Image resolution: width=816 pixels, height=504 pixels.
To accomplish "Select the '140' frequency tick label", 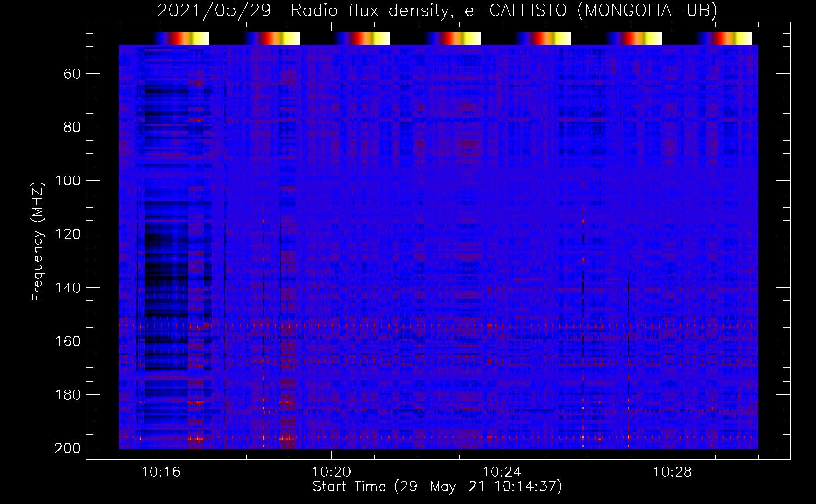I will point(68,288).
